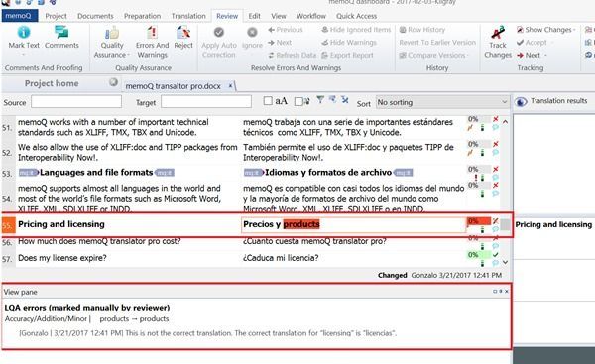Open Errors And Warnings
This screenshot has height=364, width=595.
coord(152,42)
